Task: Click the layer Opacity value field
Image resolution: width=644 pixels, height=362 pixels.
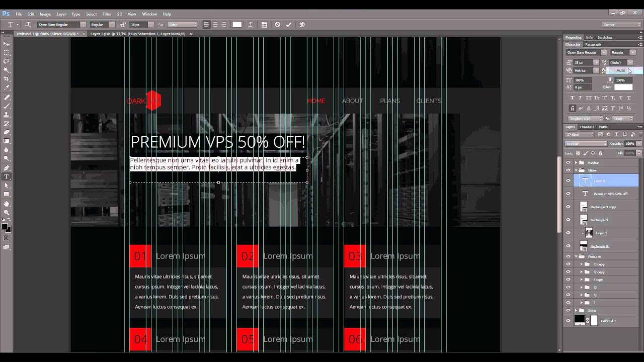Action: [x=629, y=144]
